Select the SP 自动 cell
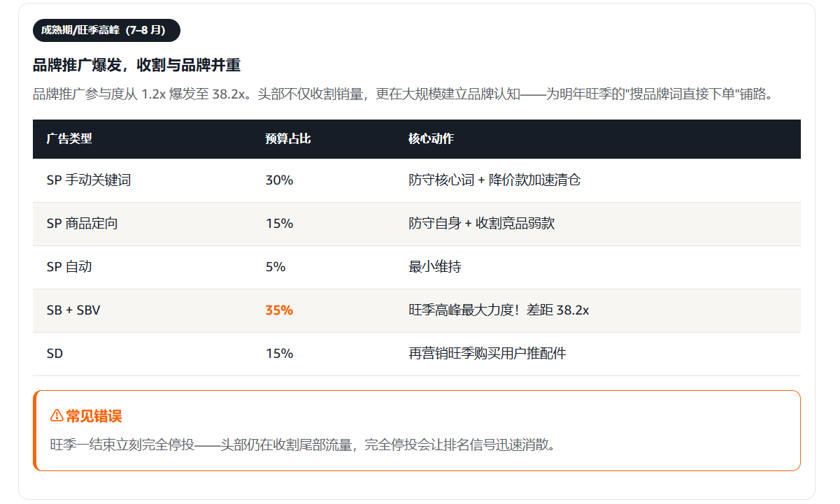 [69, 267]
